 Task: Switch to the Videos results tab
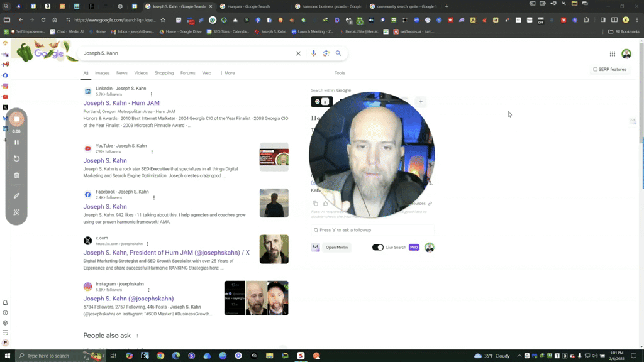(141, 73)
